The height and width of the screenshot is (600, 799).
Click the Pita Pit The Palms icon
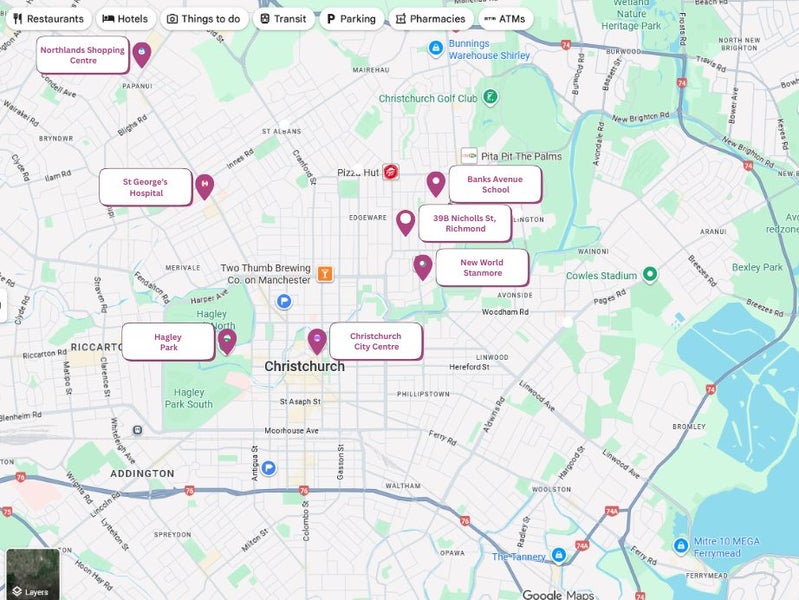click(x=468, y=156)
